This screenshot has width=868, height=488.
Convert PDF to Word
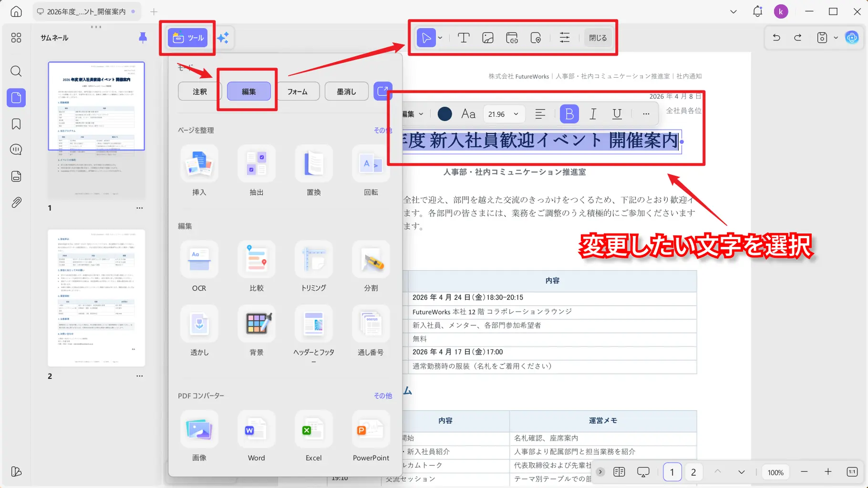pyautogui.click(x=257, y=436)
